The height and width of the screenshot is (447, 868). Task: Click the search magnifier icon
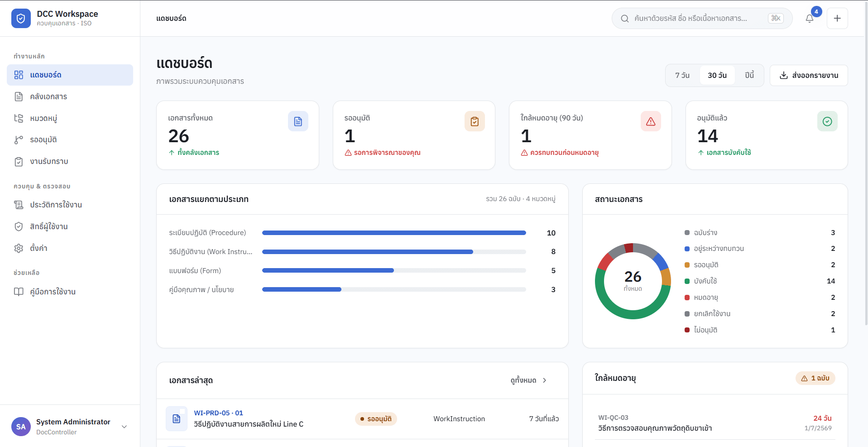625,19
